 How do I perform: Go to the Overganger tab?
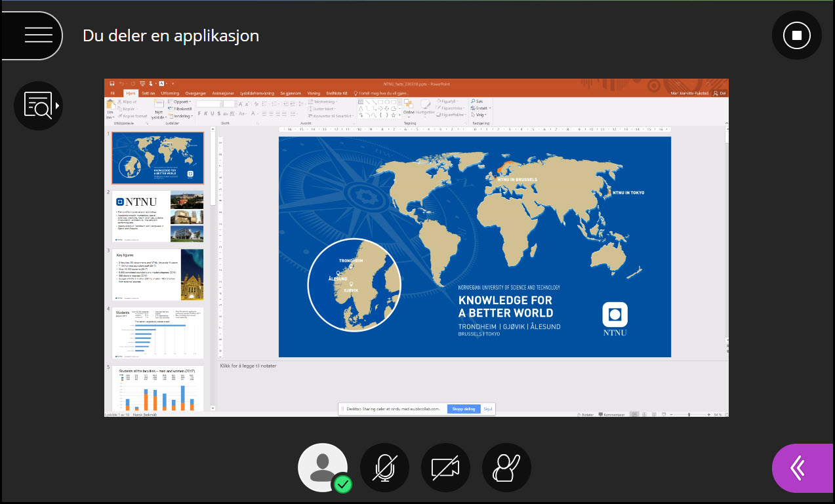(x=196, y=94)
